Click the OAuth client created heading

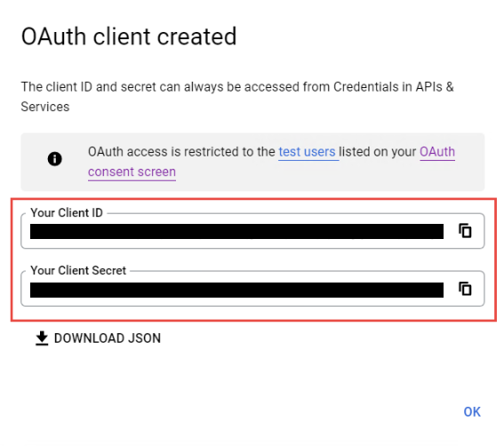click(x=129, y=36)
